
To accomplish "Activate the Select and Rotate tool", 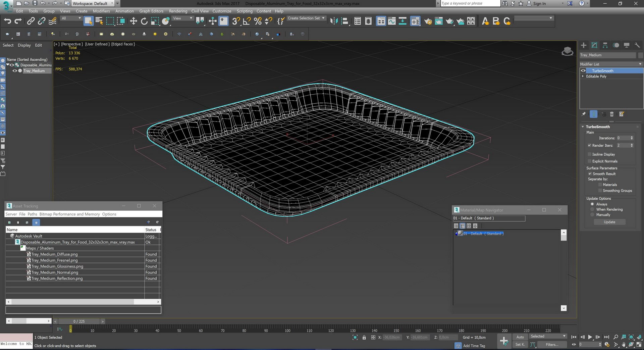I will coord(144,21).
